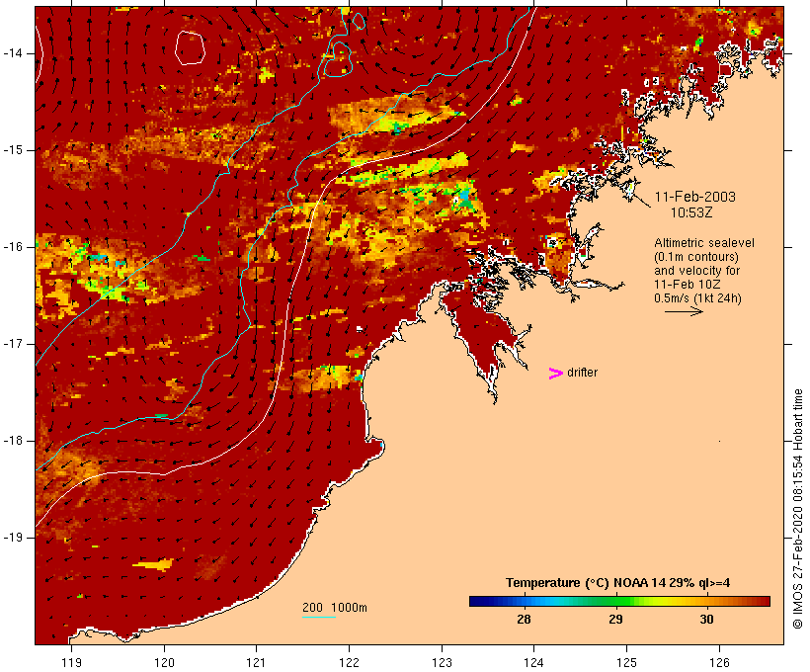
Task: Click the '(0.1m contours)' text
Action: coord(695,257)
